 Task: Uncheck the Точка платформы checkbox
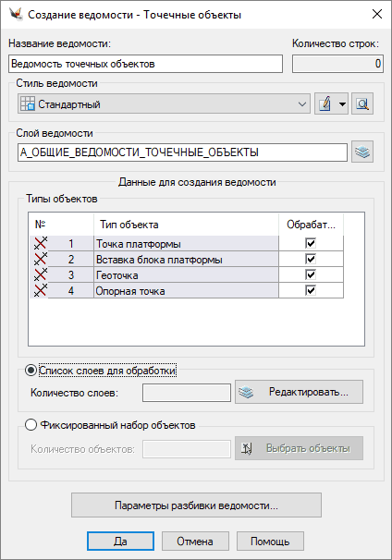pyautogui.click(x=311, y=243)
